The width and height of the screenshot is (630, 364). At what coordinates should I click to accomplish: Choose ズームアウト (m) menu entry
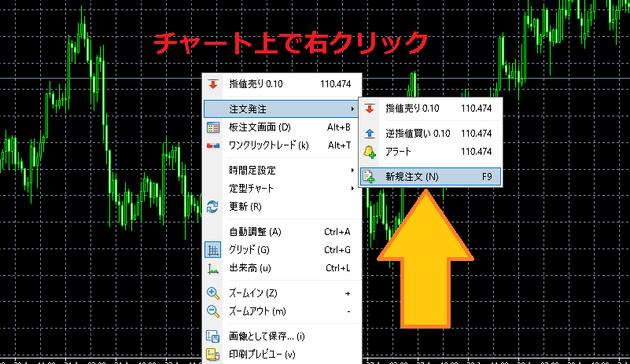coord(282,311)
